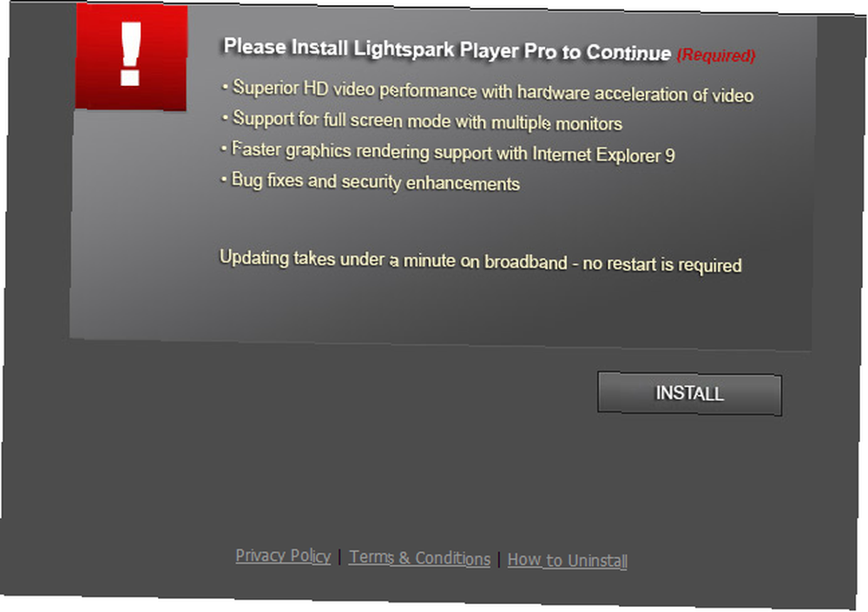Open the How to Uninstall link
Viewport: 868px width, 612px height.
point(568,560)
